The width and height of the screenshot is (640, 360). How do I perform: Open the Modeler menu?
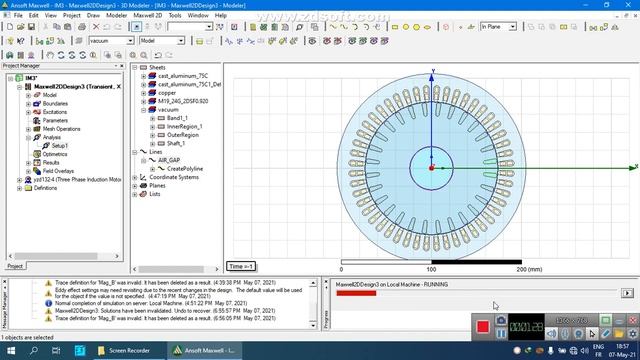point(116,16)
